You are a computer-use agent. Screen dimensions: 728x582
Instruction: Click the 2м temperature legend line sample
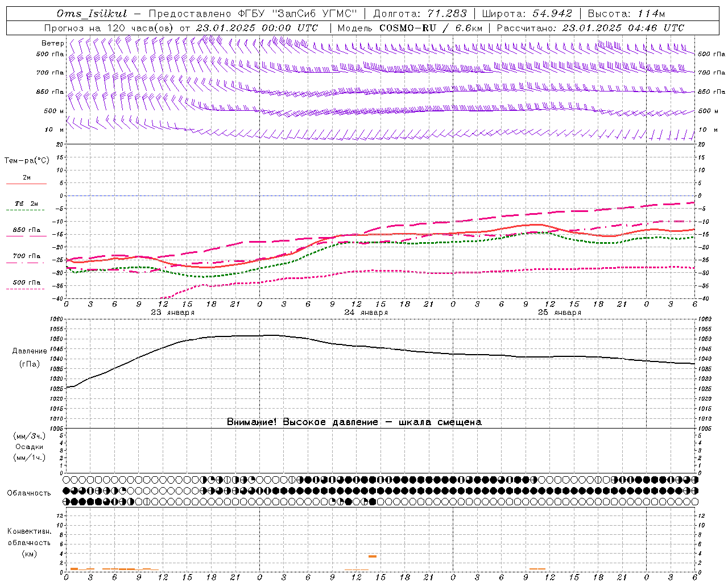pyautogui.click(x=26, y=184)
